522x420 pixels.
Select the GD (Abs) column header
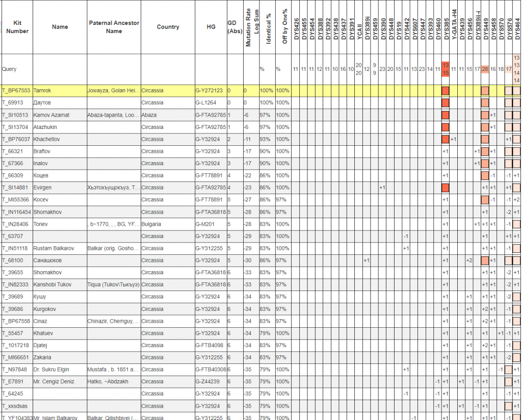click(x=231, y=27)
